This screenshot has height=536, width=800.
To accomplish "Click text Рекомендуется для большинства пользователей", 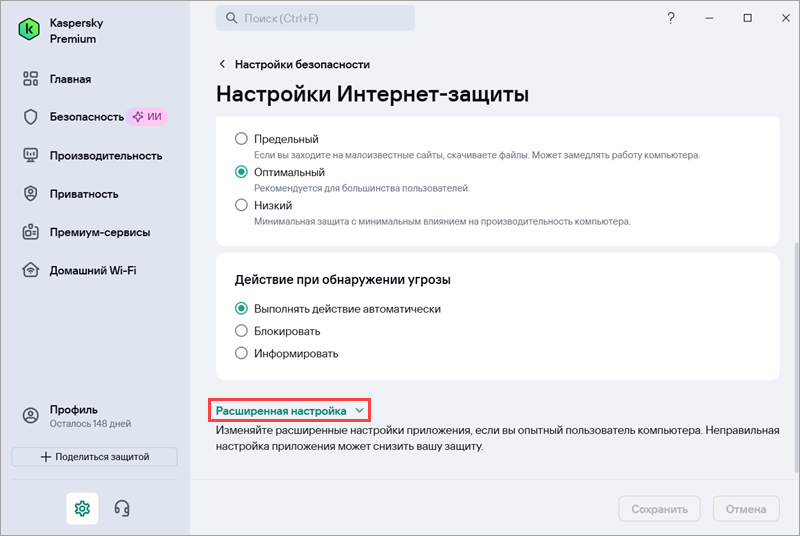I will 362,188.
